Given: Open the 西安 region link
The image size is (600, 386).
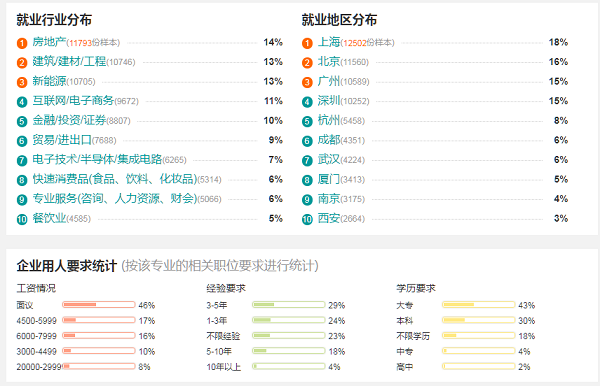Looking at the screenshot, I should (x=329, y=218).
